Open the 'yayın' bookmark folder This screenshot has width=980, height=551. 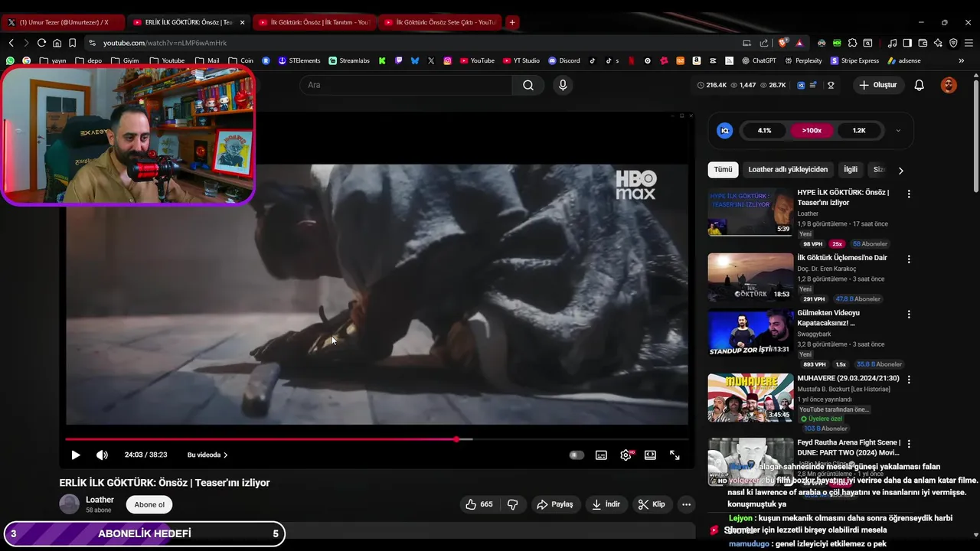(53, 60)
